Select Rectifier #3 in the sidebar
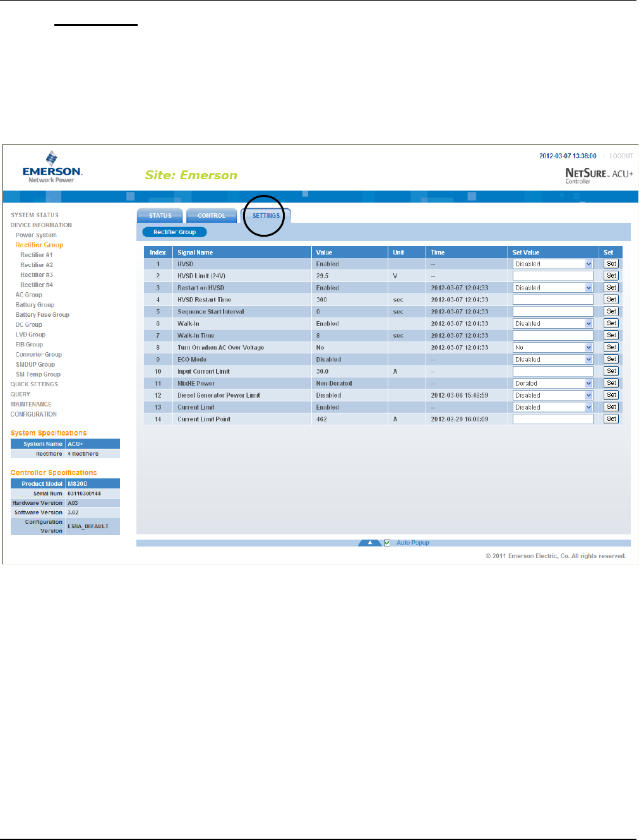Viewport: 639px width, 840px height. pos(37,275)
